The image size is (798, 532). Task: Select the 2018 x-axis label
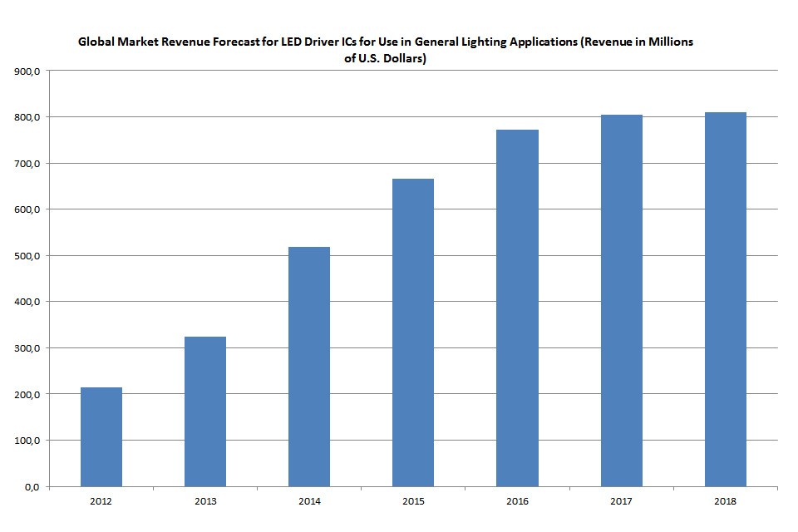click(726, 501)
